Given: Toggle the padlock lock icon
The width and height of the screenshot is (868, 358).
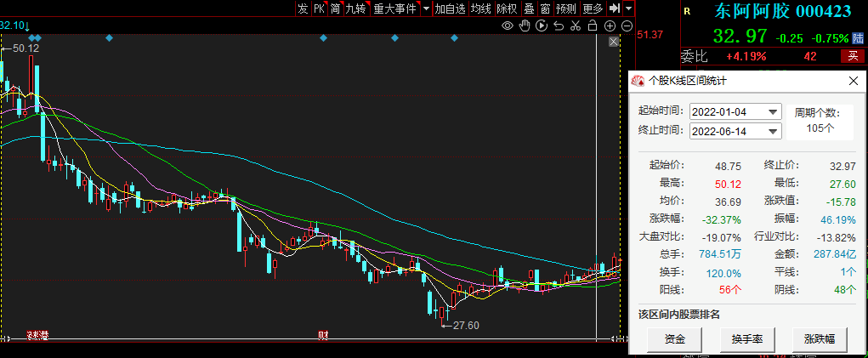Looking at the screenshot, I should tap(592, 26).
